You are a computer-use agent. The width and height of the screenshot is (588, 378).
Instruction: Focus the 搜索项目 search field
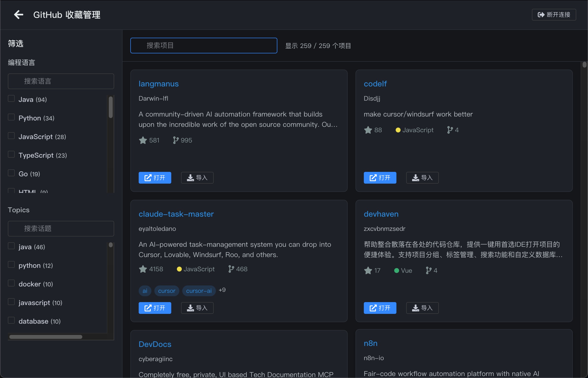tap(204, 45)
